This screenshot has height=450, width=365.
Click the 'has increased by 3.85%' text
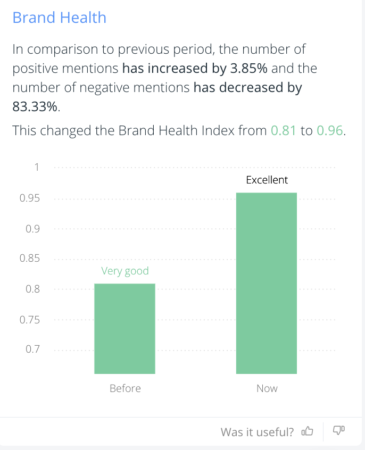click(x=195, y=68)
